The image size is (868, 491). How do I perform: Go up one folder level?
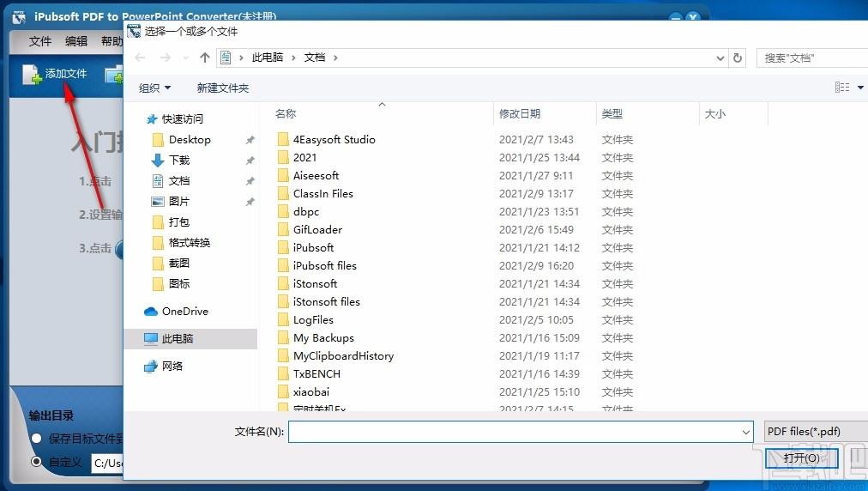(x=205, y=58)
